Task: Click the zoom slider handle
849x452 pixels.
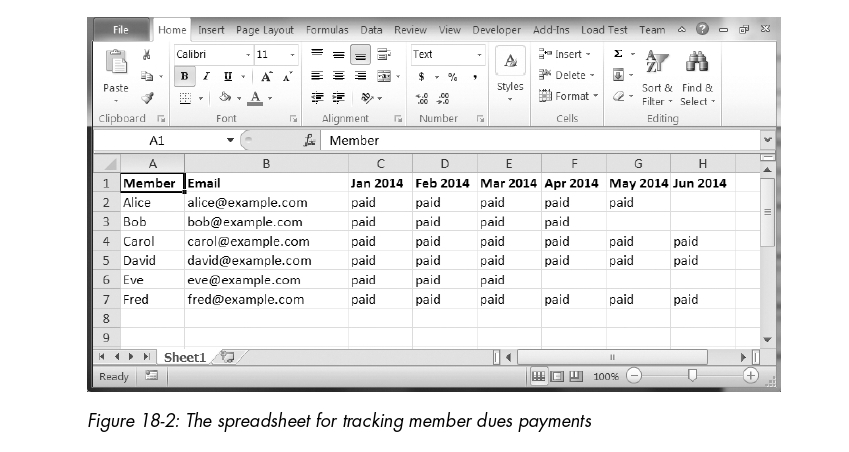Action: [x=690, y=376]
